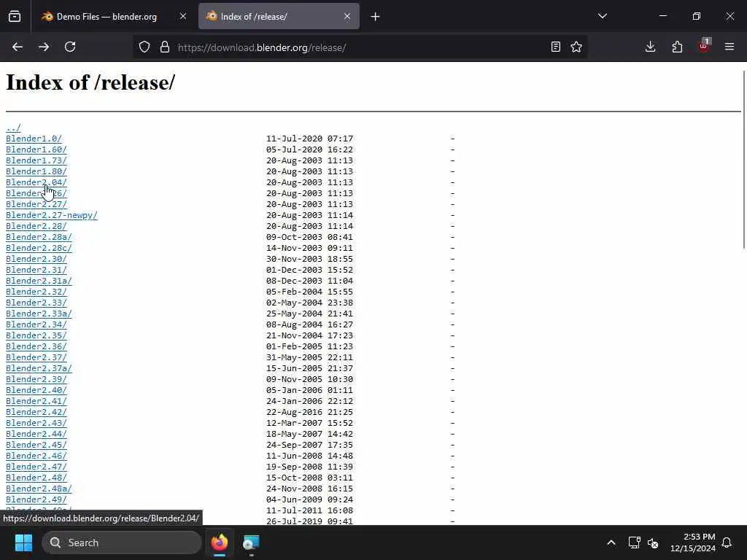747x560 pixels.
Task: Open Blender2.45/ directory
Action: (x=36, y=446)
